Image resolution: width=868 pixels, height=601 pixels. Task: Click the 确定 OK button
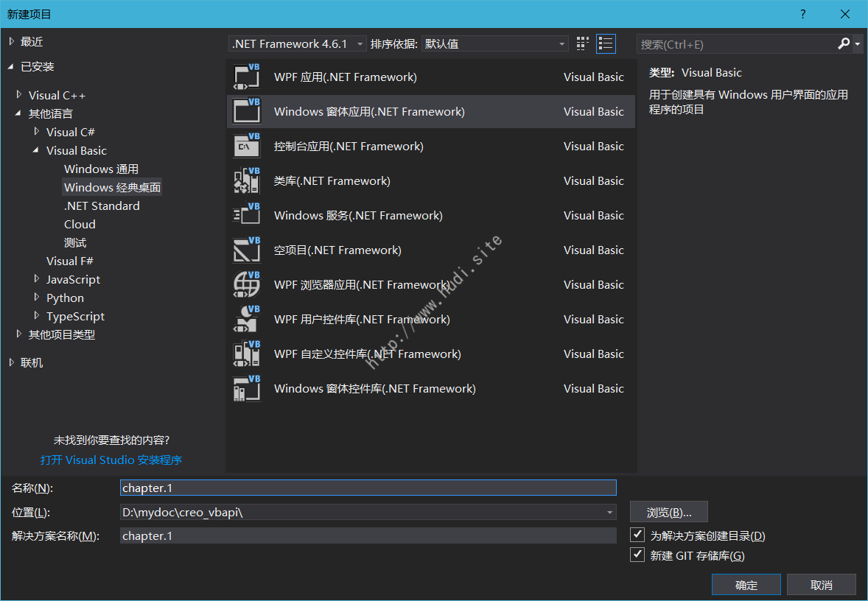[746, 585]
